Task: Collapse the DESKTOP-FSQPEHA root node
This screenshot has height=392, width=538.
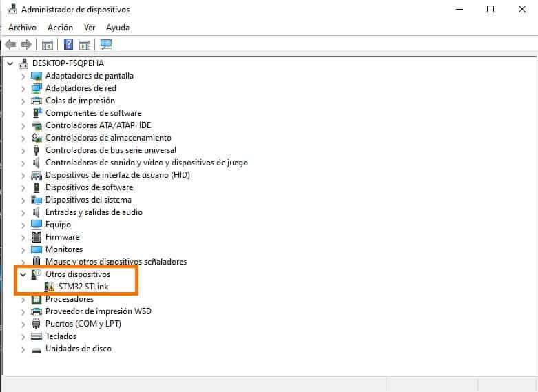Action: tap(10, 63)
